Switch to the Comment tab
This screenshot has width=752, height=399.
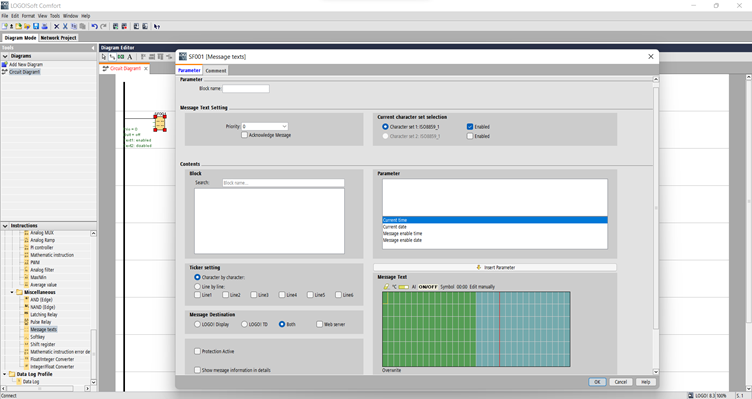216,70
